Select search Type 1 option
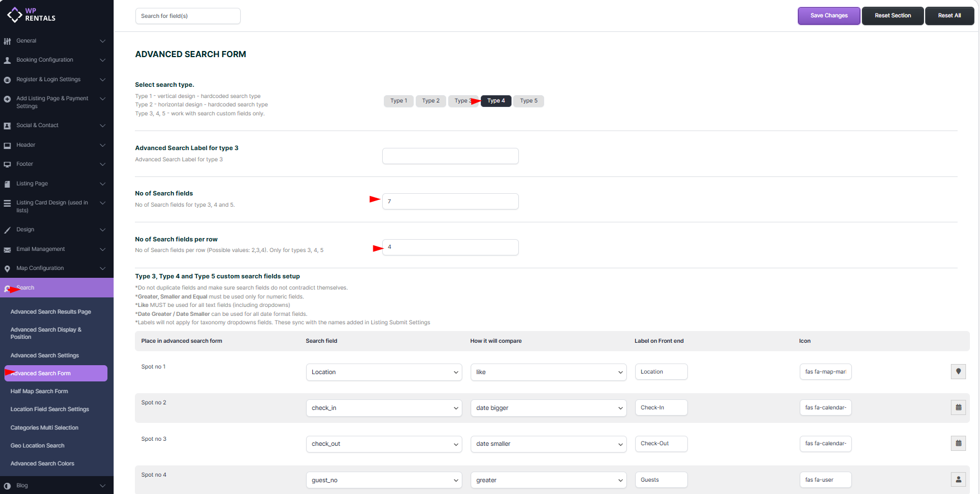The width and height of the screenshot is (980, 494). 398,101
